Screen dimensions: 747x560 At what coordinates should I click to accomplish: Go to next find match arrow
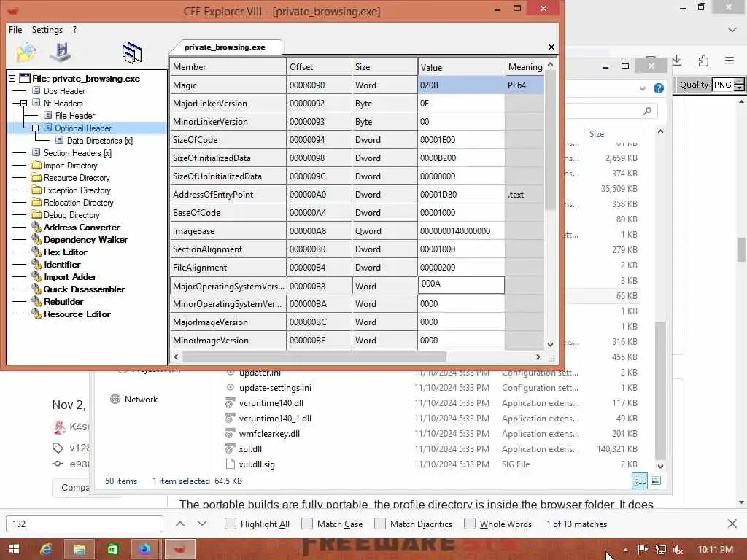202,524
